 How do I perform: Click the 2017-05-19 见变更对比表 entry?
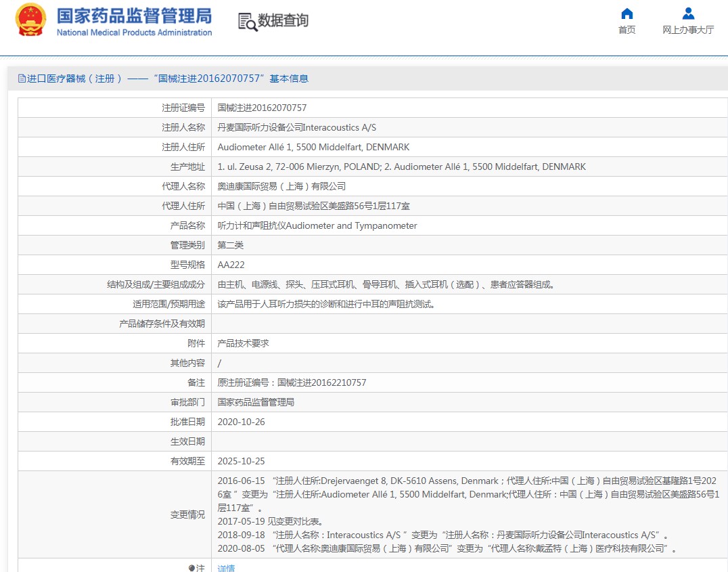(x=271, y=521)
